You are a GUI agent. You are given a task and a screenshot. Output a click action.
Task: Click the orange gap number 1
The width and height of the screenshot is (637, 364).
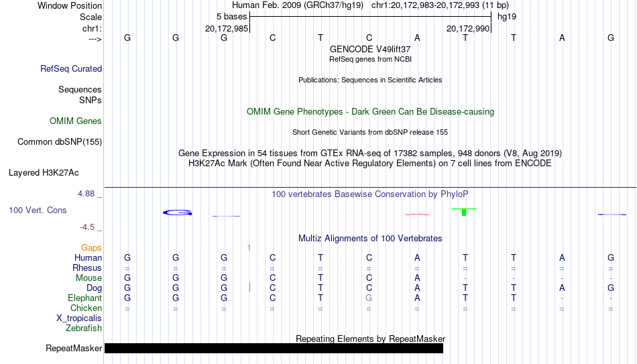pos(249,248)
